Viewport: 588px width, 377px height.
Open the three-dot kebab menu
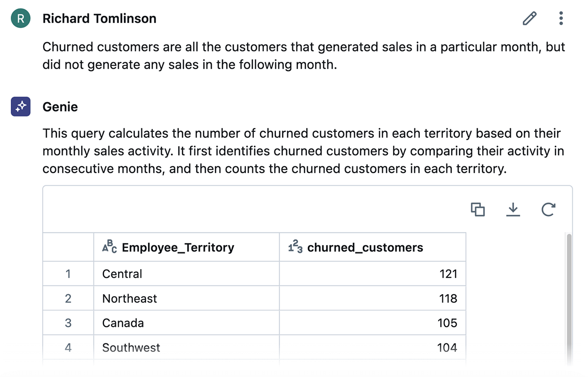pos(561,19)
